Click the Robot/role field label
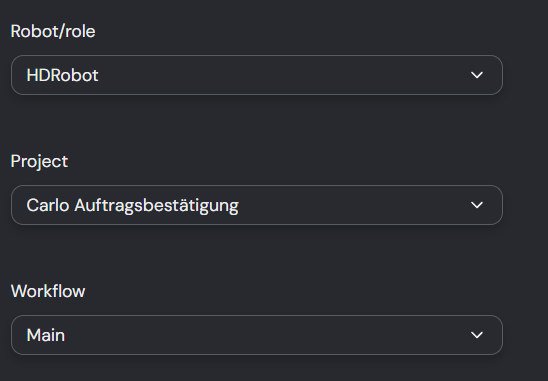The height and width of the screenshot is (381, 548). (x=53, y=31)
